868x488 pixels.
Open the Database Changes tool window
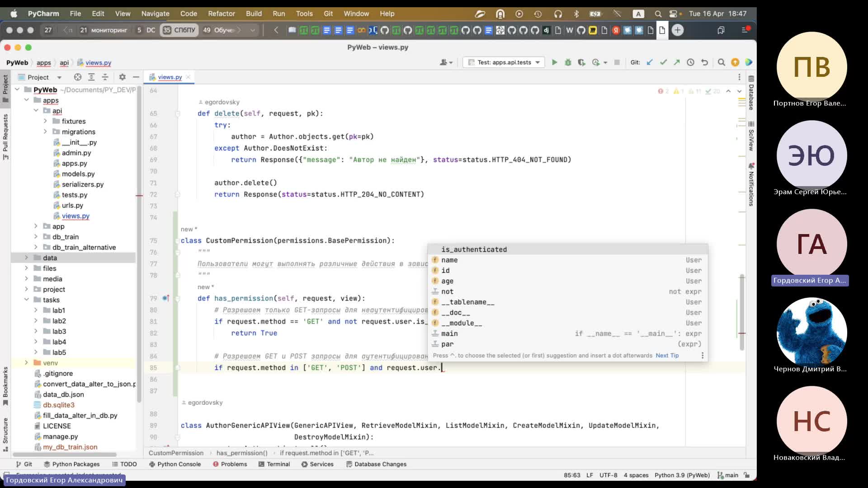click(376, 464)
